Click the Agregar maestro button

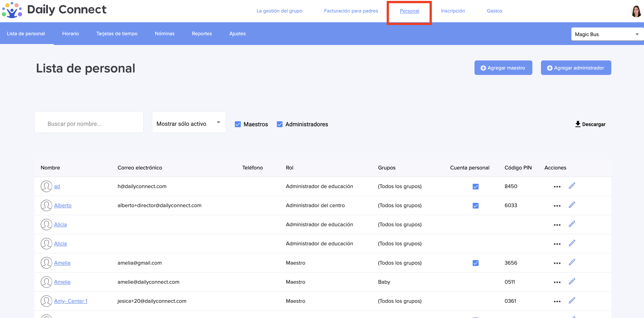[x=503, y=68]
